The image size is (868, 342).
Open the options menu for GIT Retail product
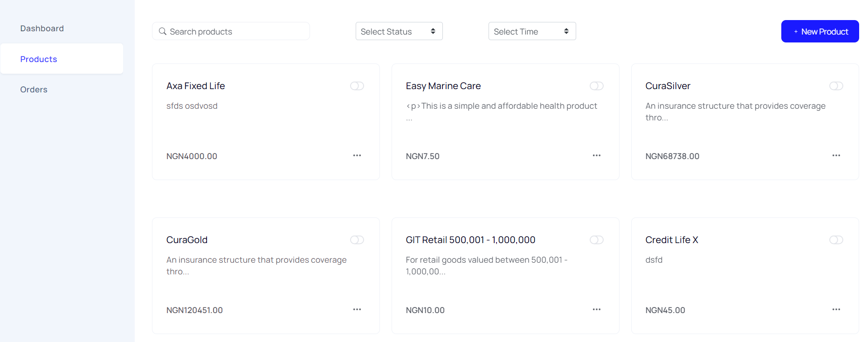point(597,309)
